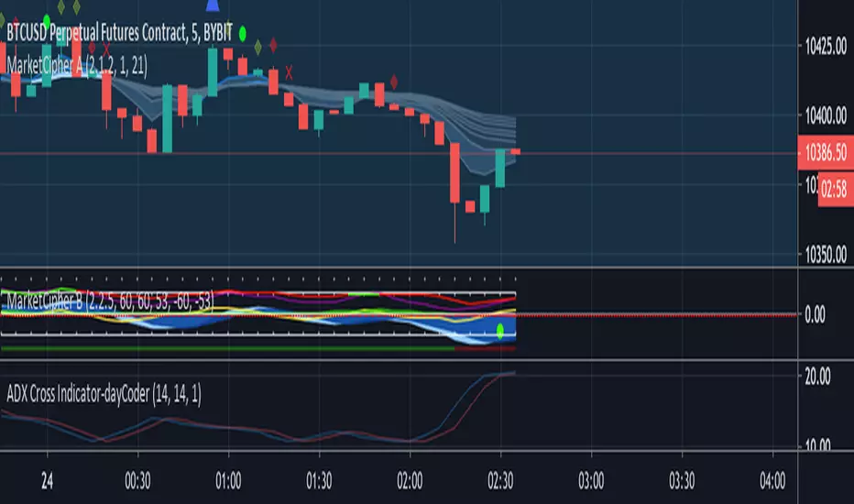Click the 20.00 level on ADX axis
This screenshot has height=504, width=854.
point(817,377)
